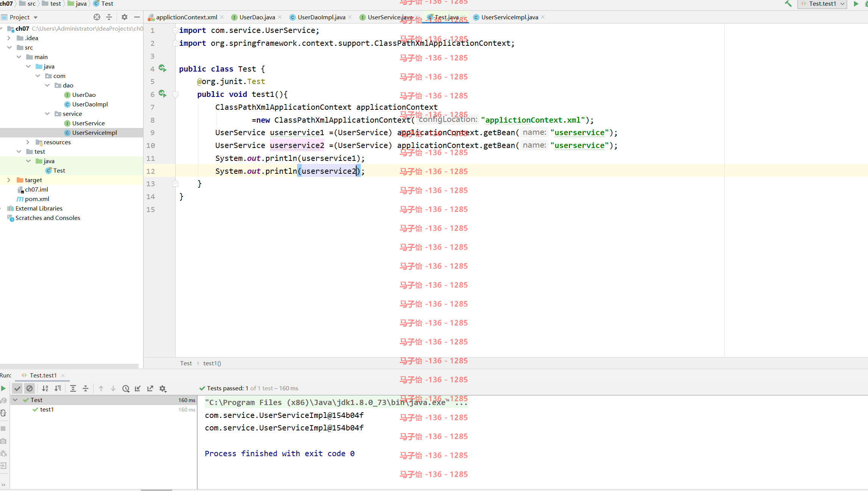The width and height of the screenshot is (868, 491).
Task: Click Dump Threads camera icon
Action: [x=3, y=441]
